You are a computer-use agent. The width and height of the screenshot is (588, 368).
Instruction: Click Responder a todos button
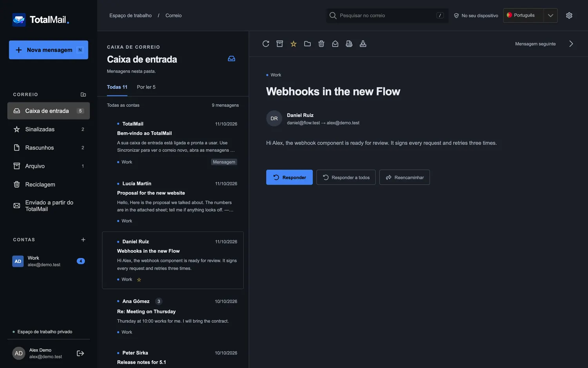pos(346,177)
